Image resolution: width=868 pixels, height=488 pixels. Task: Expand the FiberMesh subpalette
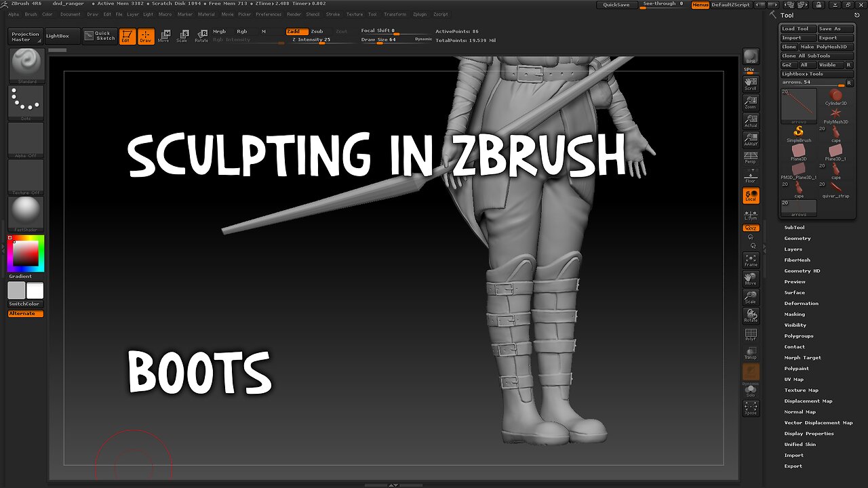coord(797,260)
